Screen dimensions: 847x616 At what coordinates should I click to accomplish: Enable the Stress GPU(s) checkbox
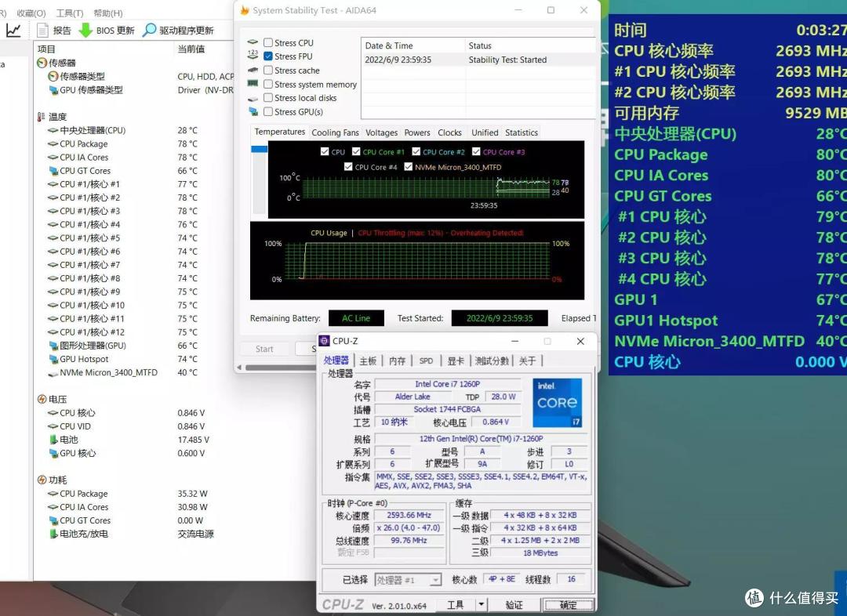click(268, 112)
